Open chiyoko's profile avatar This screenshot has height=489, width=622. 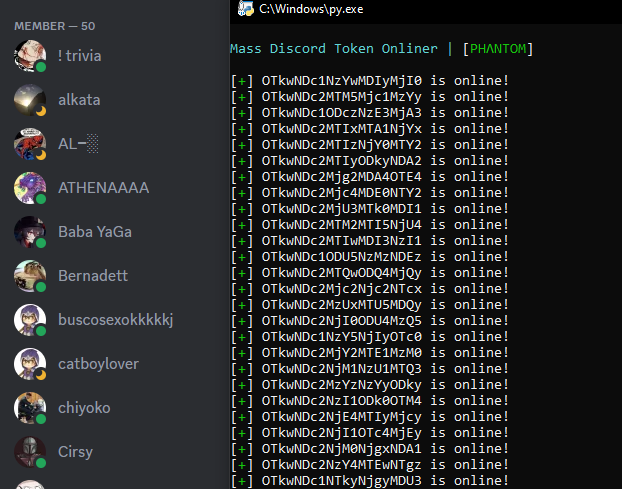click(x=30, y=408)
